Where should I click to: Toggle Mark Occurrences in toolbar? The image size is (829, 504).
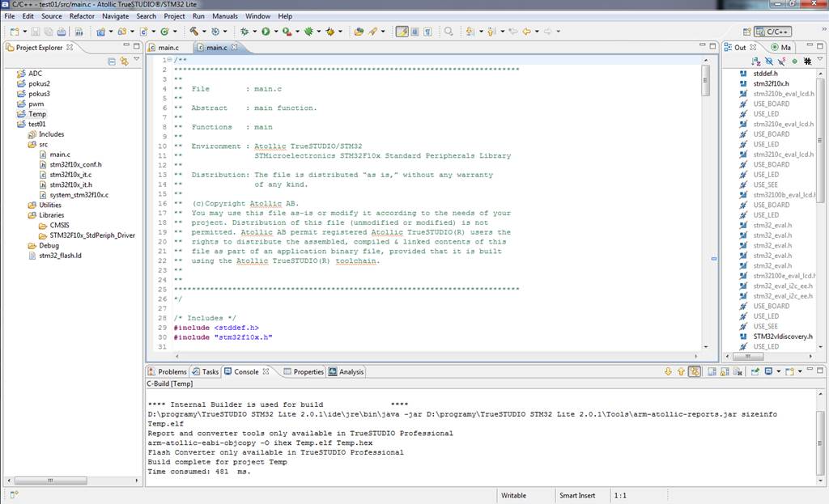pos(402,32)
